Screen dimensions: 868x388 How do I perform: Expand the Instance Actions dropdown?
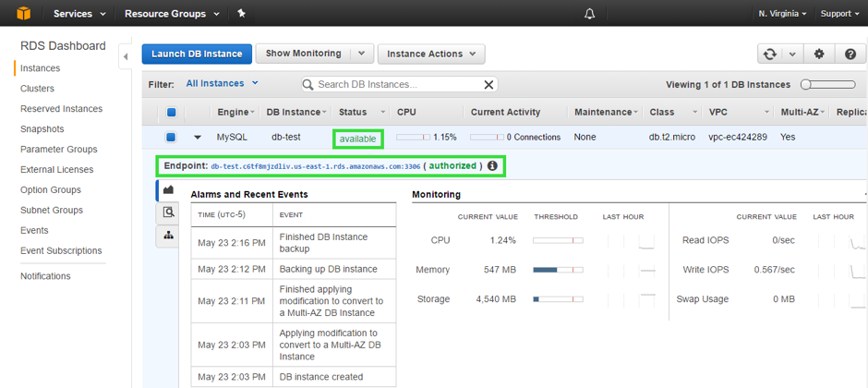click(x=430, y=55)
